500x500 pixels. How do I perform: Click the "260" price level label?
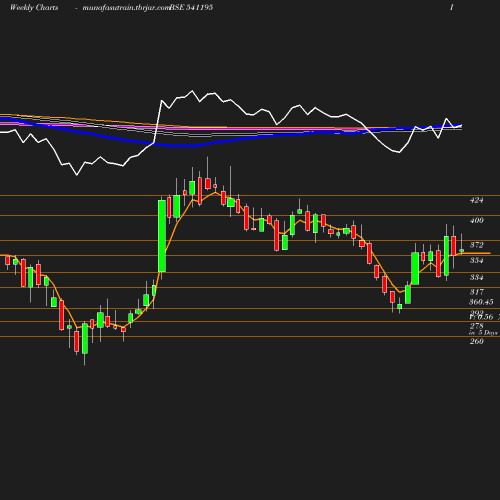476,341
